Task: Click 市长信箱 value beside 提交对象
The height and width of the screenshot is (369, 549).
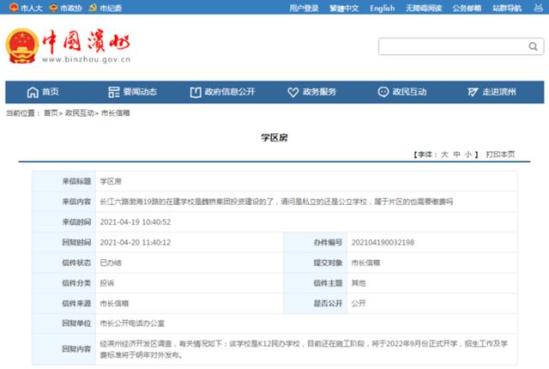Action: click(366, 263)
